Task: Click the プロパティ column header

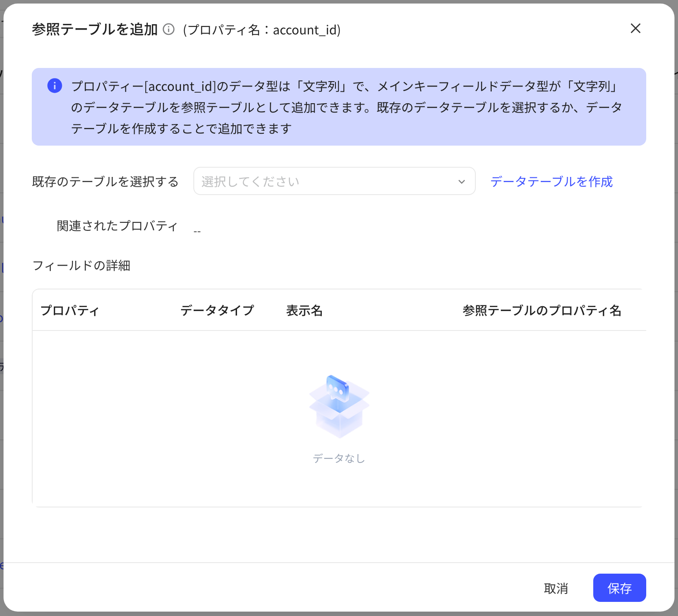Action: [70, 310]
